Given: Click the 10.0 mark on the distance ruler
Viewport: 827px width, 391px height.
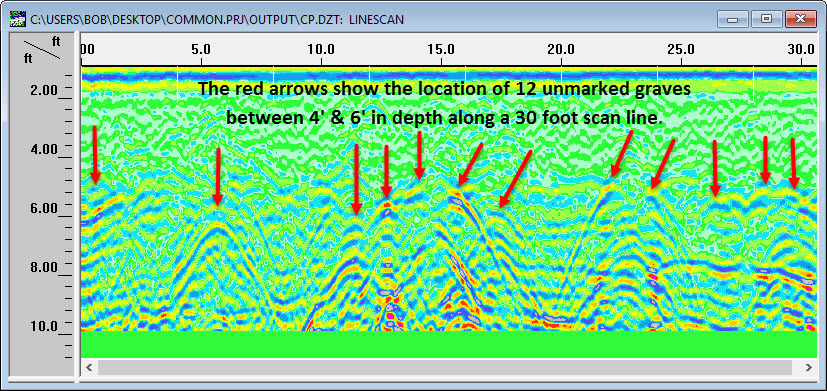Looking at the screenshot, I should (321, 49).
